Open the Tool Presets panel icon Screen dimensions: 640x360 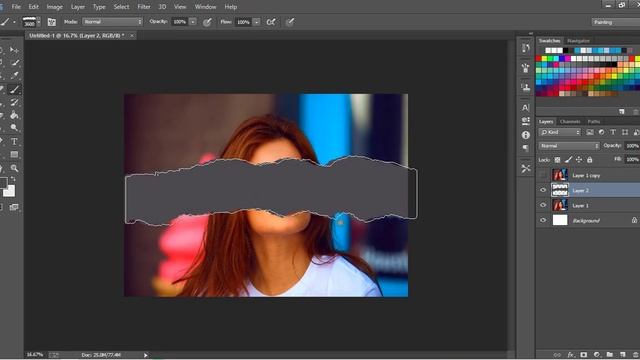526,168
